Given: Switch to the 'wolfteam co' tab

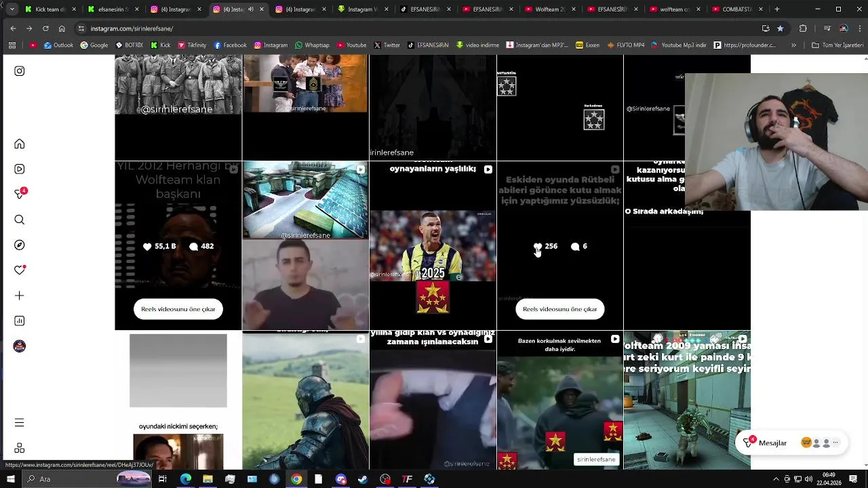Looking at the screenshot, I should click(x=673, y=9).
